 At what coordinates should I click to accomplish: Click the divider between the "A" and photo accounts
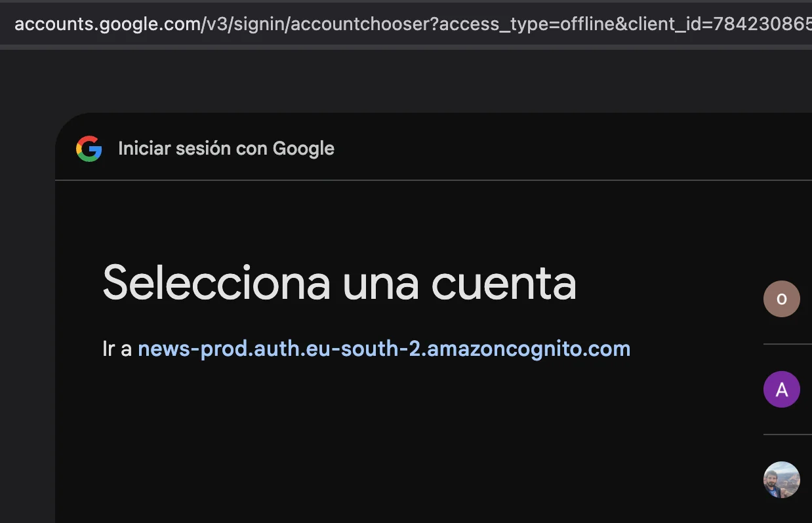788,434
